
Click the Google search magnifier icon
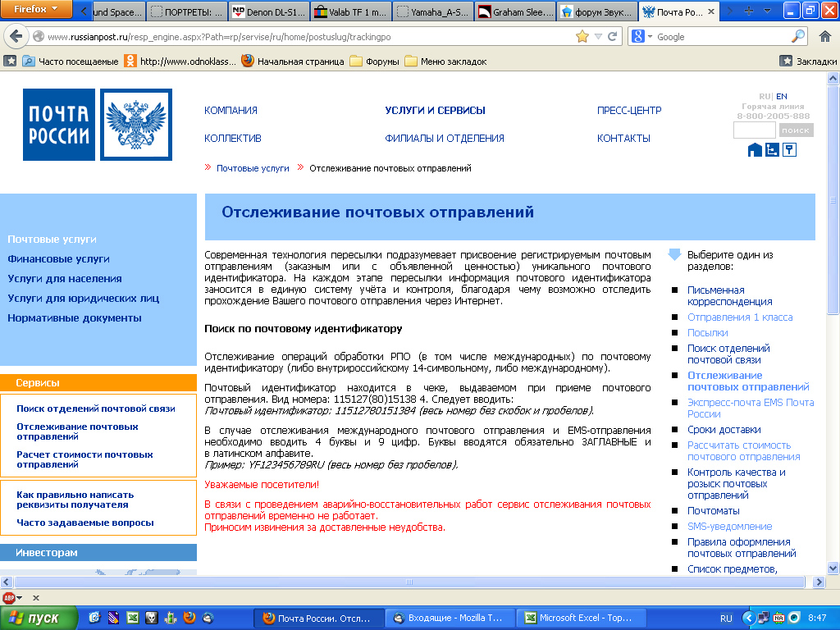tap(798, 37)
